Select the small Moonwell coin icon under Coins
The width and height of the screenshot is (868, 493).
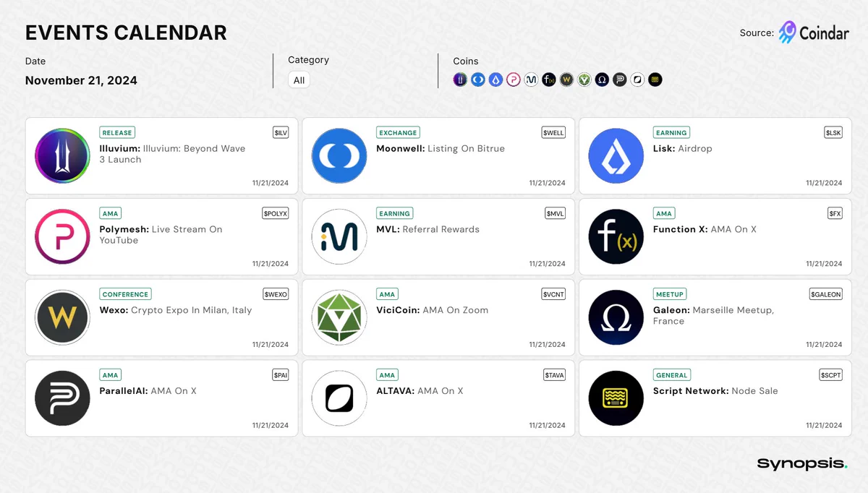coord(477,80)
